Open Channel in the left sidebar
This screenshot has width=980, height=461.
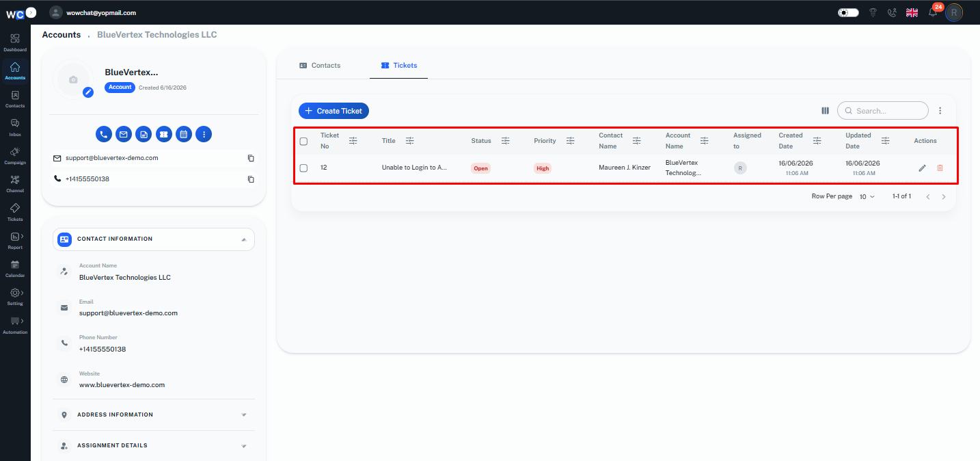point(15,183)
